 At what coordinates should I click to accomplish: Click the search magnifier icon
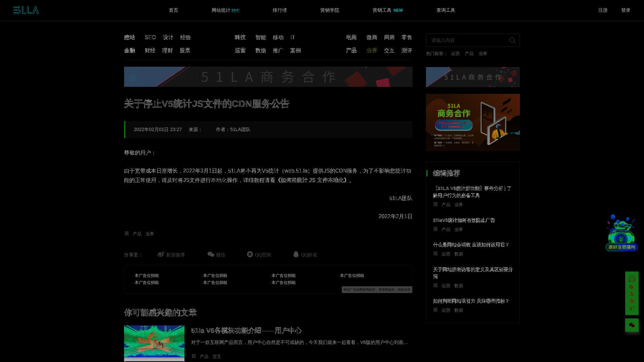[x=512, y=40]
